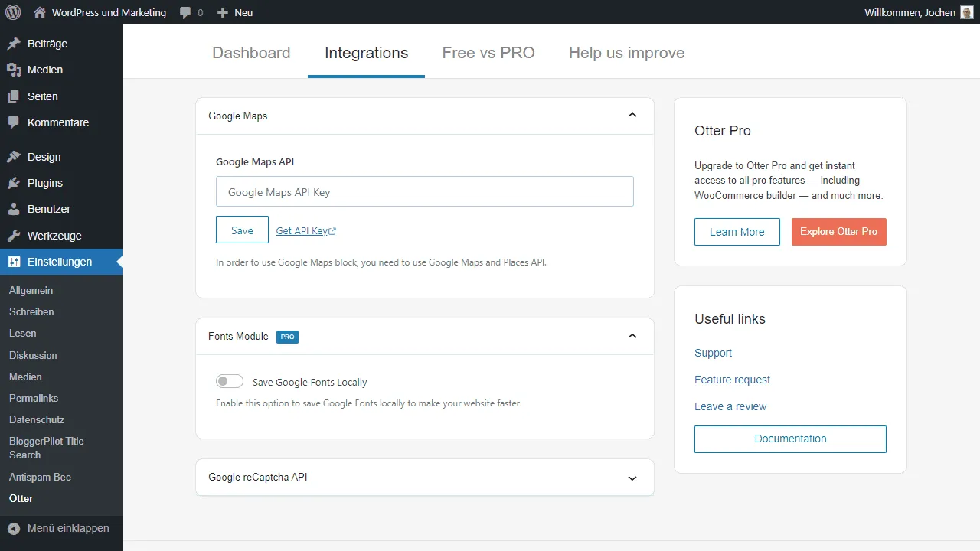Click the Kommentare speech bubble icon
Screen dimensions: 980x551
point(14,122)
